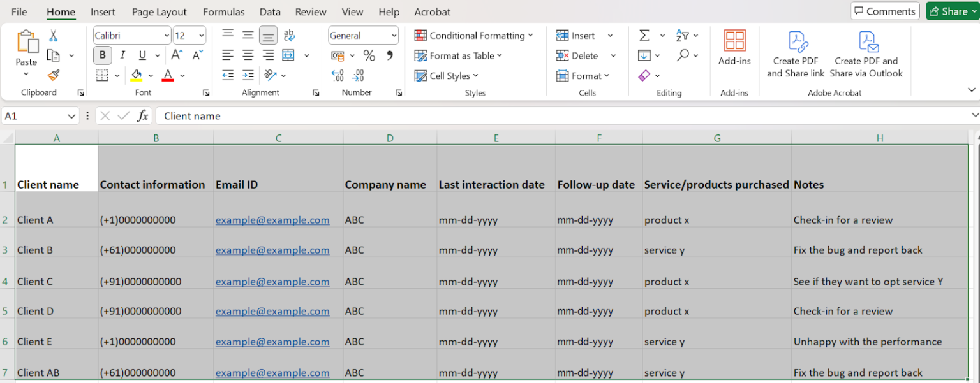
Task: Open Conditional Formatting options
Action: coord(475,35)
